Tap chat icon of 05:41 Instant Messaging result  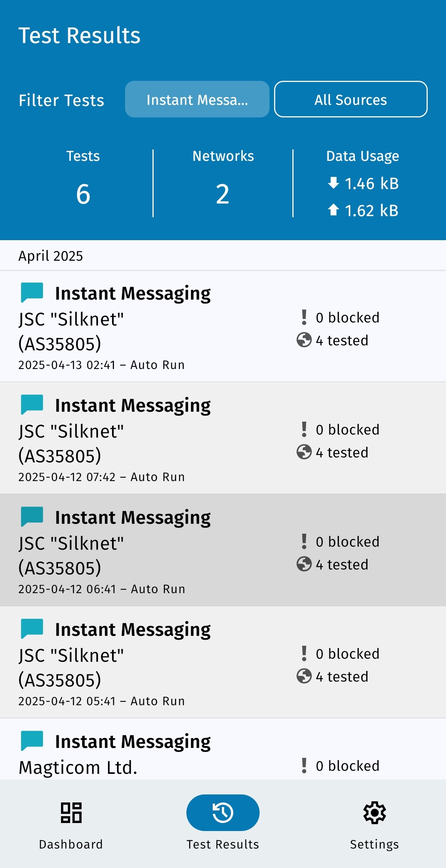(x=32, y=629)
